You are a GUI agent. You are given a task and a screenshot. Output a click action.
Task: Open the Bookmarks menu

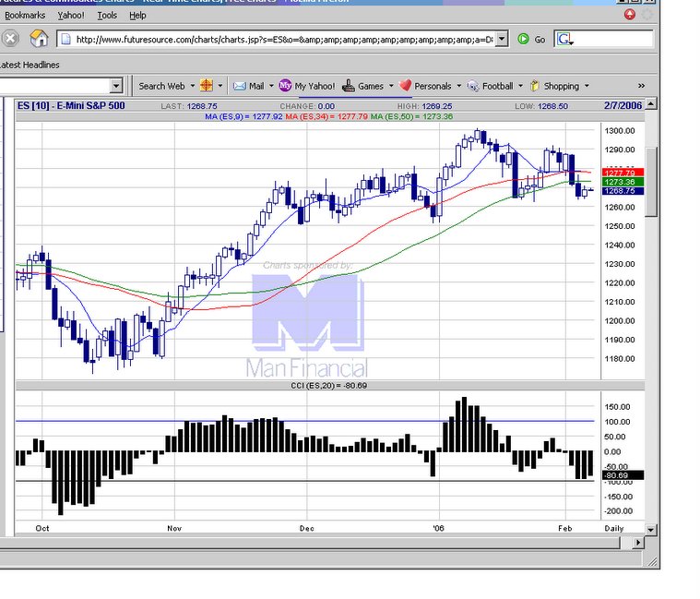point(25,15)
